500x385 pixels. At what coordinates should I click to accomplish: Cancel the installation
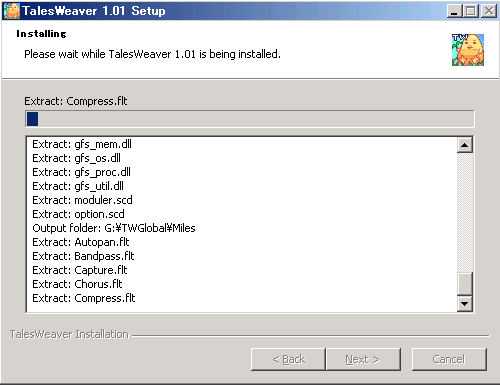pos(449,359)
